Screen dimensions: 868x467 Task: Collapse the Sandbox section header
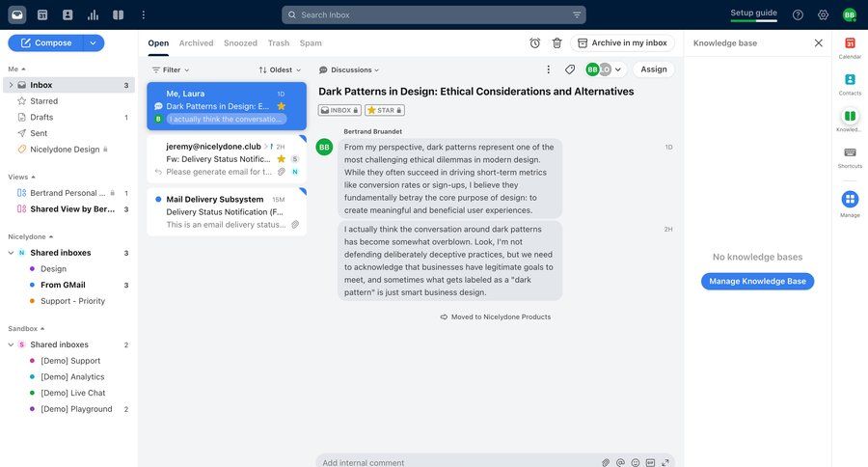(26, 328)
